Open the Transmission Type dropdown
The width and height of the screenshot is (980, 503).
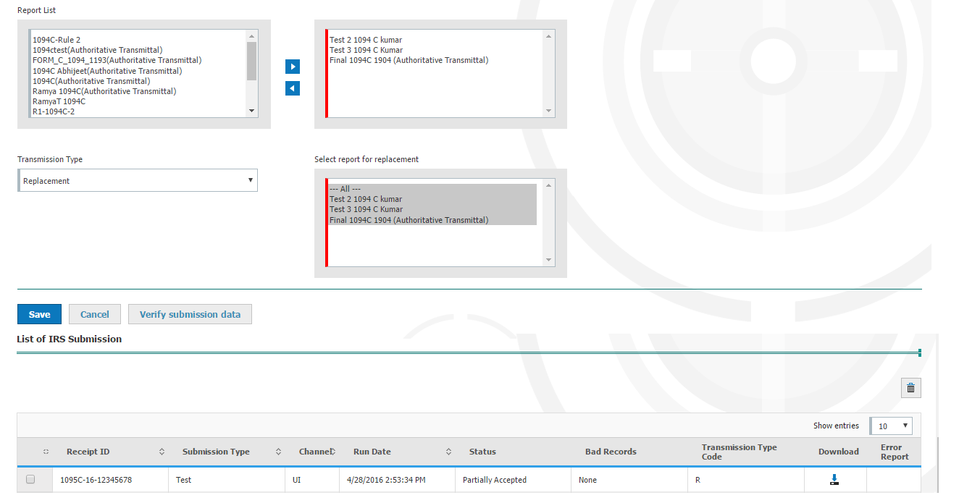[x=138, y=181]
